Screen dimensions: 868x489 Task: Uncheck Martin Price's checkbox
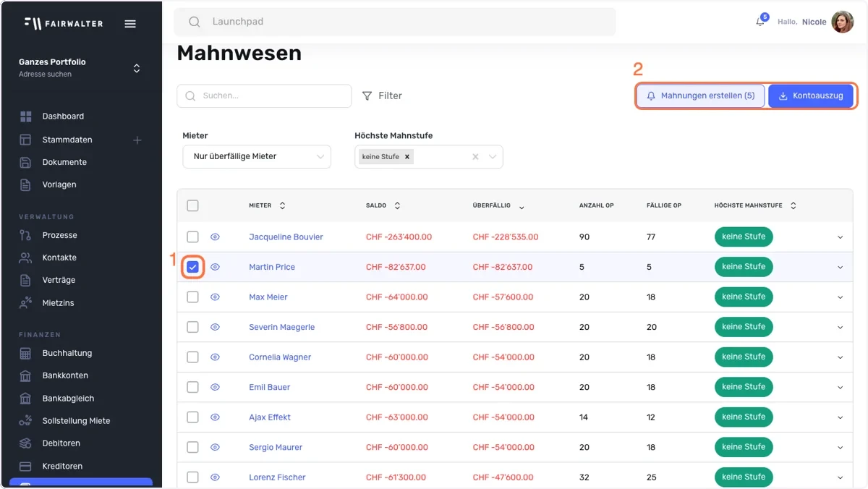pyautogui.click(x=192, y=267)
